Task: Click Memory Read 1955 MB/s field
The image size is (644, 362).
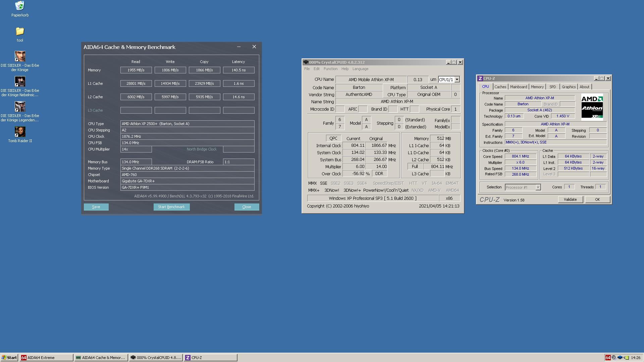Action: click(x=136, y=70)
